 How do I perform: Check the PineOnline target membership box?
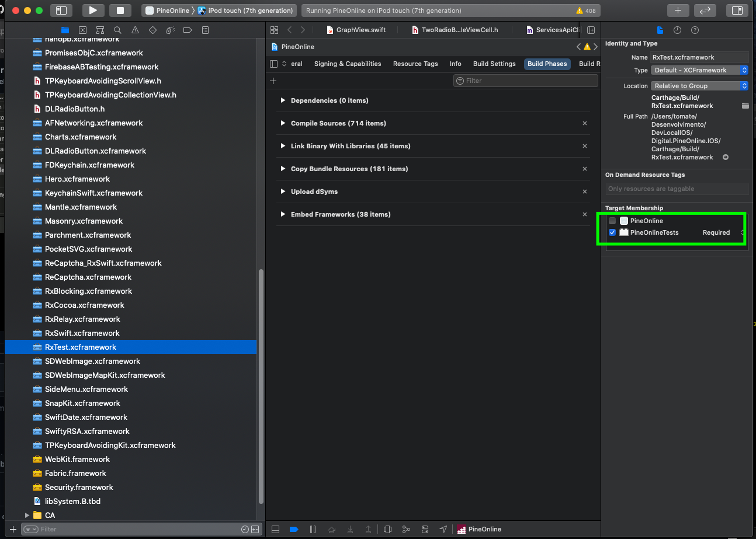(612, 221)
